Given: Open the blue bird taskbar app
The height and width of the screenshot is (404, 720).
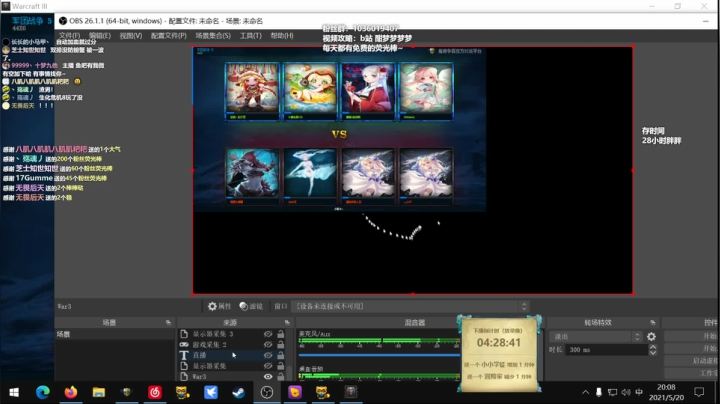Looking at the screenshot, I should pos(211,393).
